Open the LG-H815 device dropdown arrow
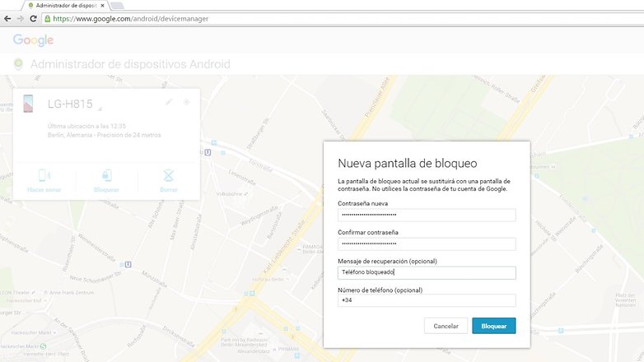 [100, 109]
